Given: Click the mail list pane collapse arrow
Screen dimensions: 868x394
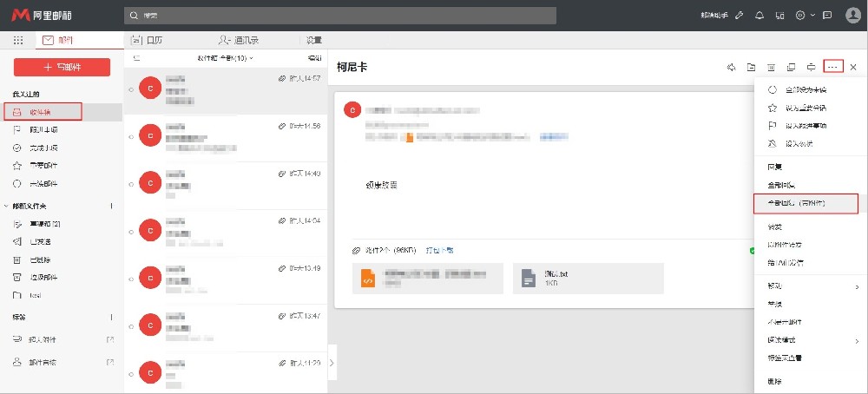Looking at the screenshot, I should [x=332, y=363].
